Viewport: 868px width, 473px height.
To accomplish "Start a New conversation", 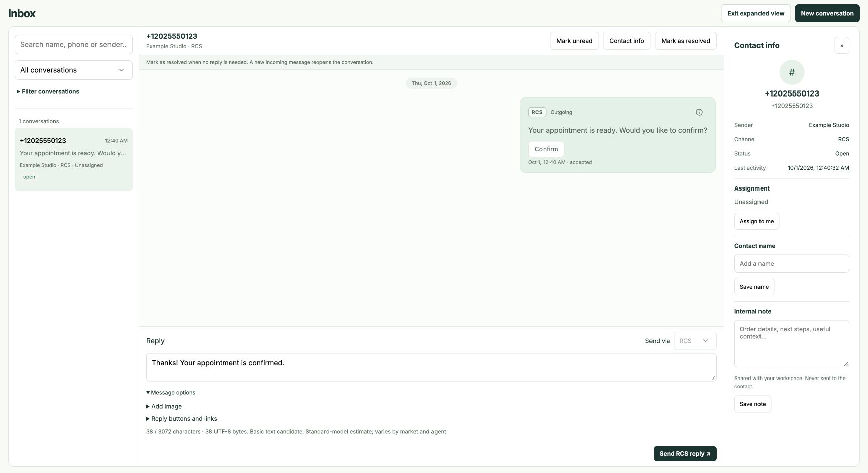I will pyautogui.click(x=827, y=13).
